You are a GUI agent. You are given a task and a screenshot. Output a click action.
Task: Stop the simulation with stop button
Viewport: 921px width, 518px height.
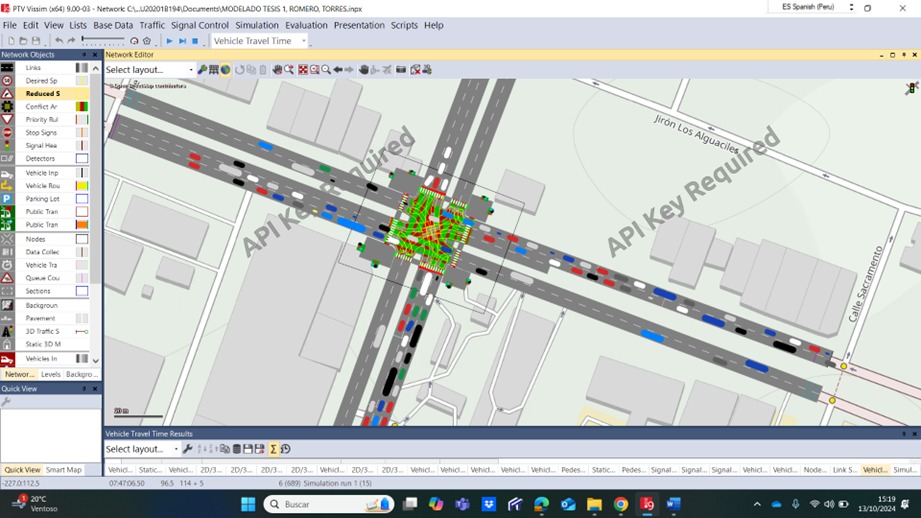click(x=195, y=41)
